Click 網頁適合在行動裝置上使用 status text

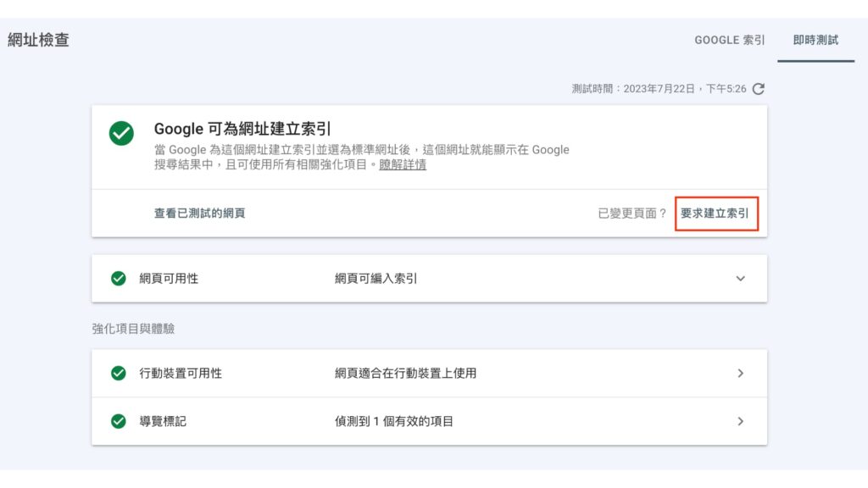405,373
